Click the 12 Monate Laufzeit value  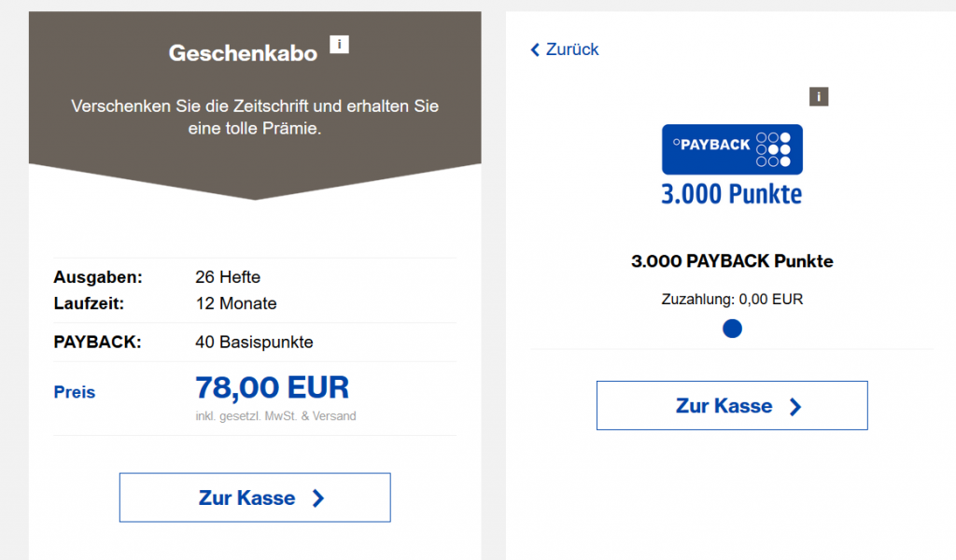point(235,303)
